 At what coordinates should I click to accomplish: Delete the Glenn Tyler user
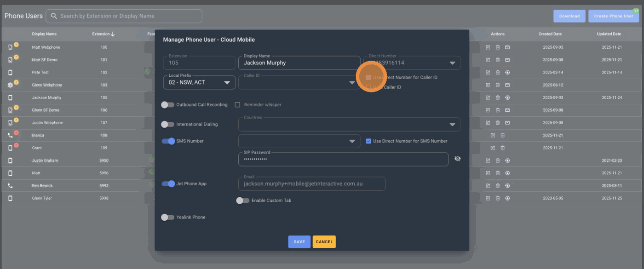click(498, 198)
